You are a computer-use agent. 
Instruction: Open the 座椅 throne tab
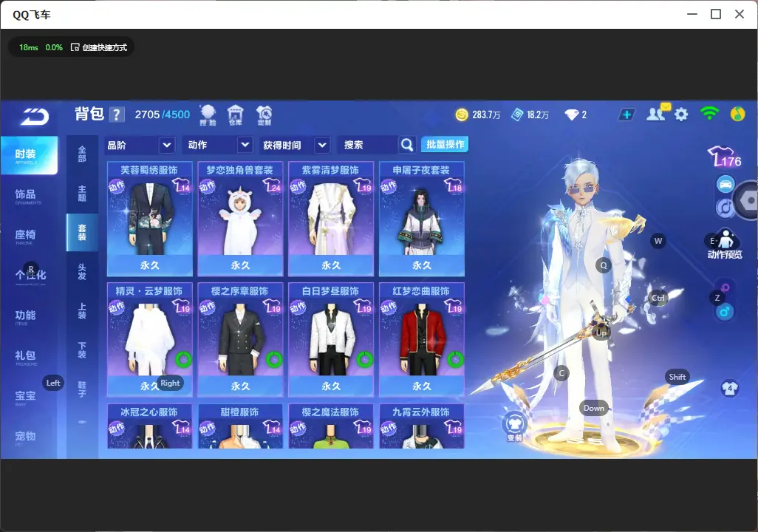[26, 236]
